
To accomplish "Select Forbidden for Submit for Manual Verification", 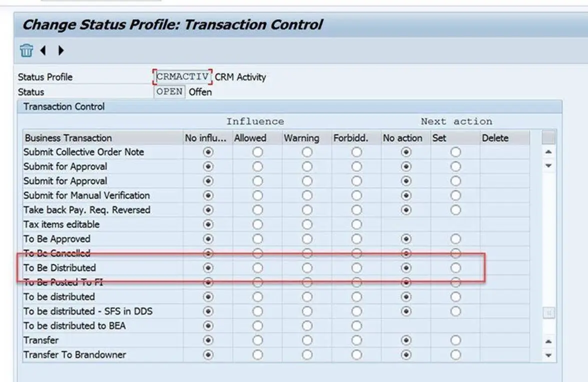I will coord(356,196).
